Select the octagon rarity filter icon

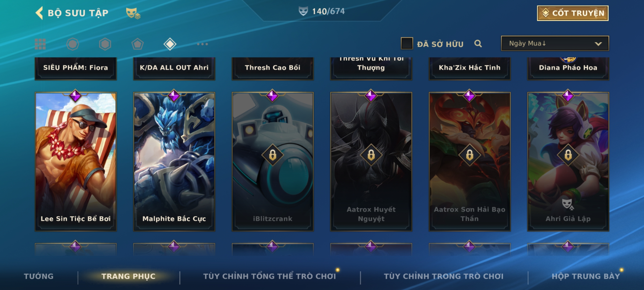coord(73,44)
